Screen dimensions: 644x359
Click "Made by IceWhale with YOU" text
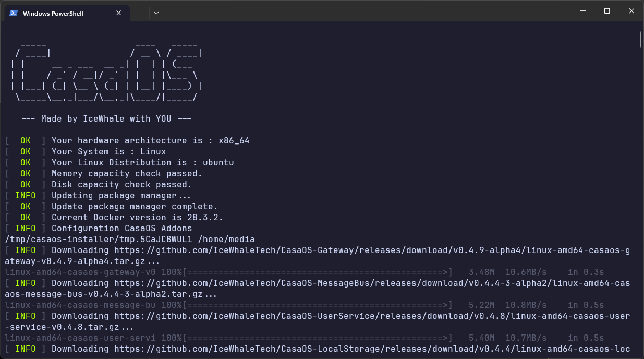coord(106,119)
